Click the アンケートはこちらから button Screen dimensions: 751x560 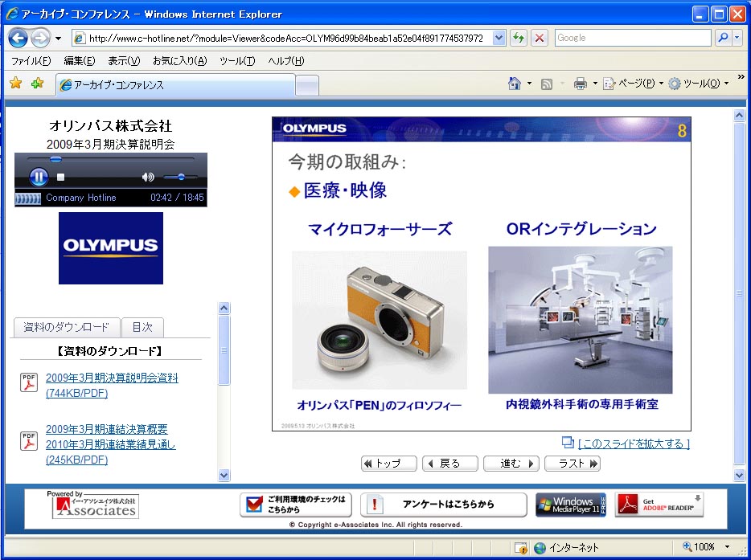[444, 505]
